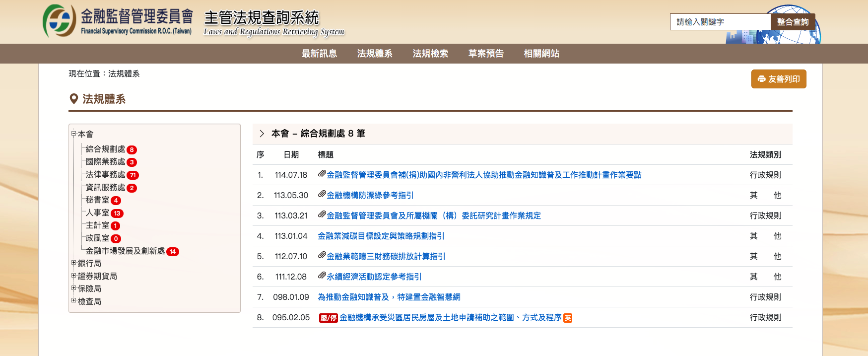
Task: Click paperclip icon beside 金融業範疇三財務碳排放計算指引
Action: click(322, 255)
